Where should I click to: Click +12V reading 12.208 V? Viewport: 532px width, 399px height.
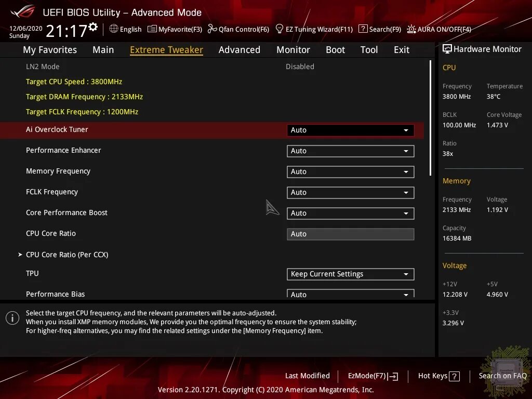[455, 295]
